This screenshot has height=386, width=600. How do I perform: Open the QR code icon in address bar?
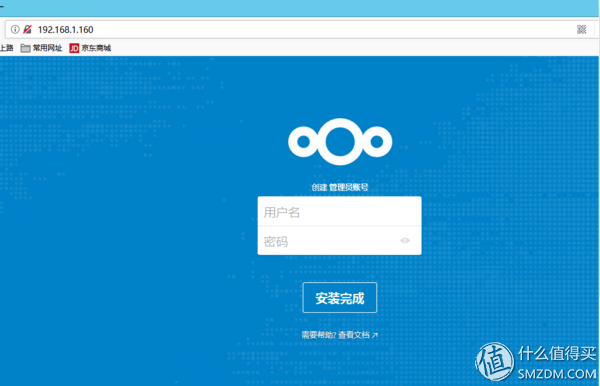pos(581,29)
